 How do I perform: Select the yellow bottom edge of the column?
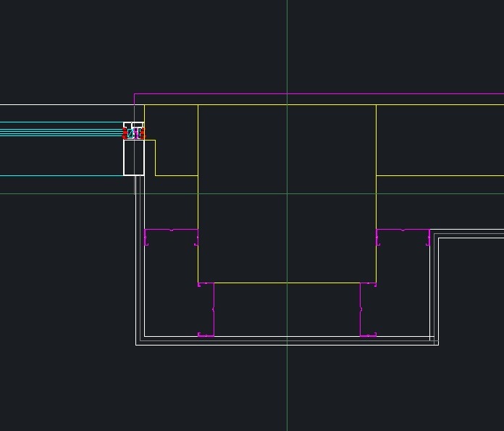pos(287,283)
